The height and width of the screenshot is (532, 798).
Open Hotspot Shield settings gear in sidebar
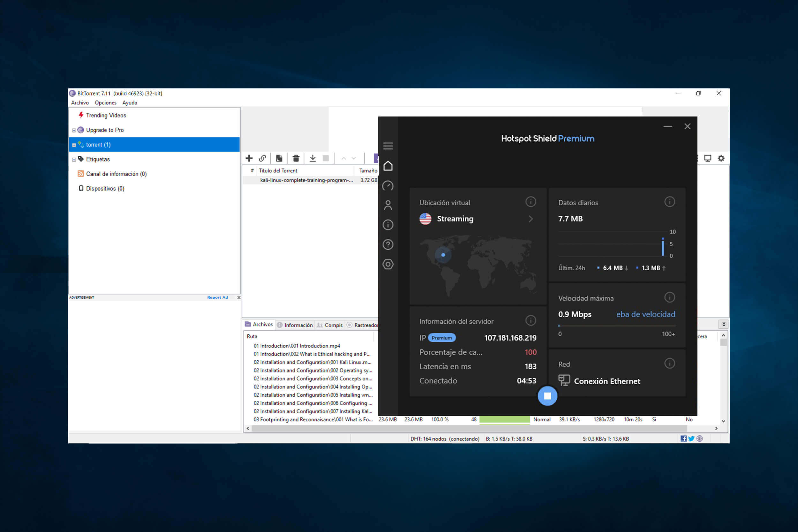coord(388,264)
